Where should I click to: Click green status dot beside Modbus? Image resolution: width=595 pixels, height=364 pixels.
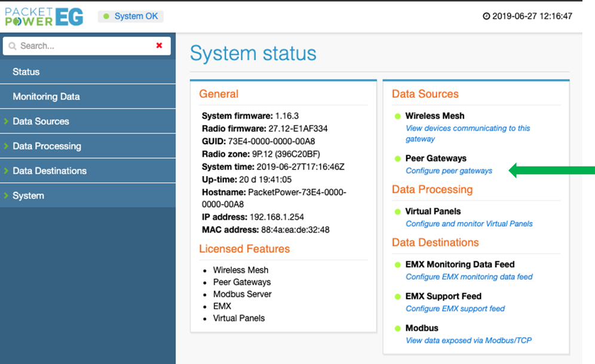[398, 328]
